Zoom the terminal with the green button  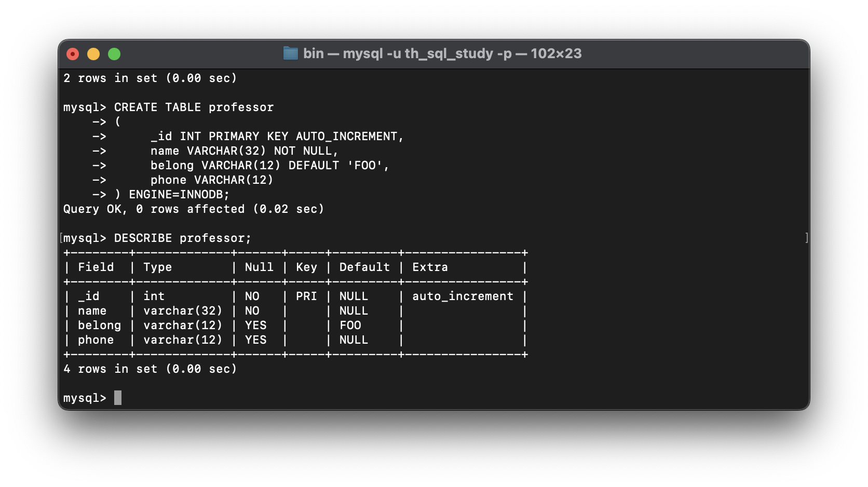(x=114, y=54)
